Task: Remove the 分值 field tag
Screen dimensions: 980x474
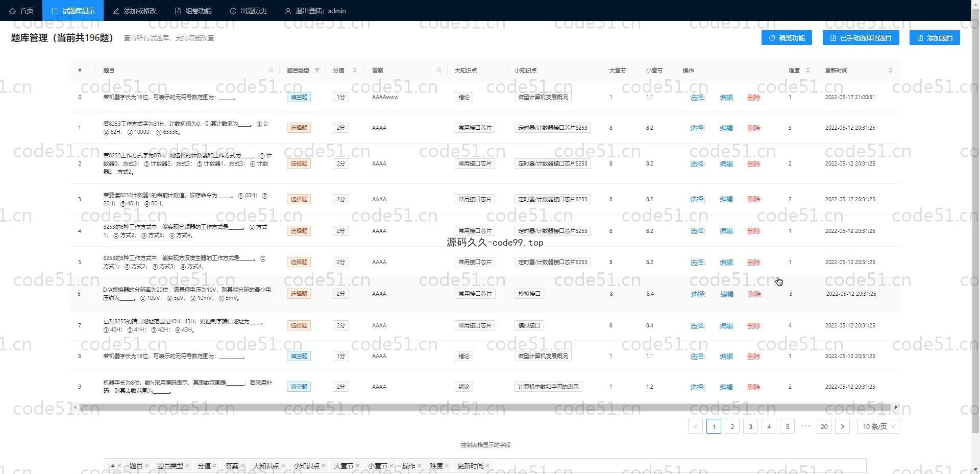Action: click(x=214, y=466)
